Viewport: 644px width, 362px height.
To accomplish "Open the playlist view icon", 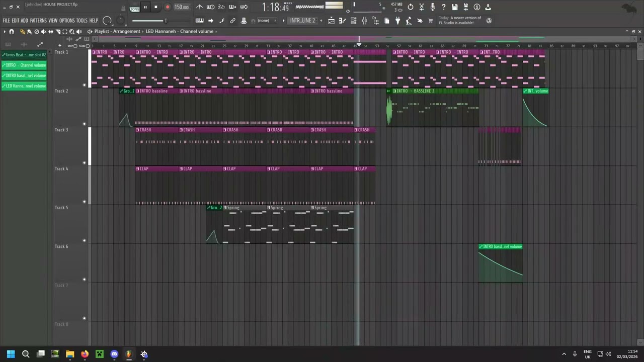I will pyautogui.click(x=331, y=21).
